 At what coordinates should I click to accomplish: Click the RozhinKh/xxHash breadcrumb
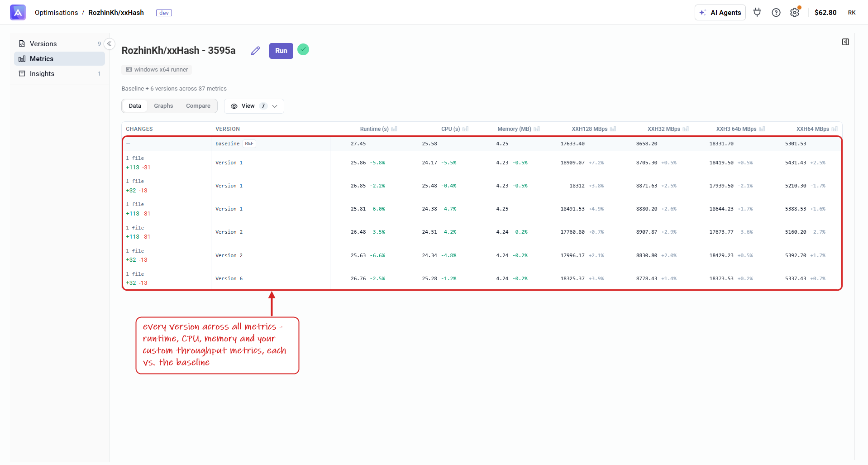point(116,13)
